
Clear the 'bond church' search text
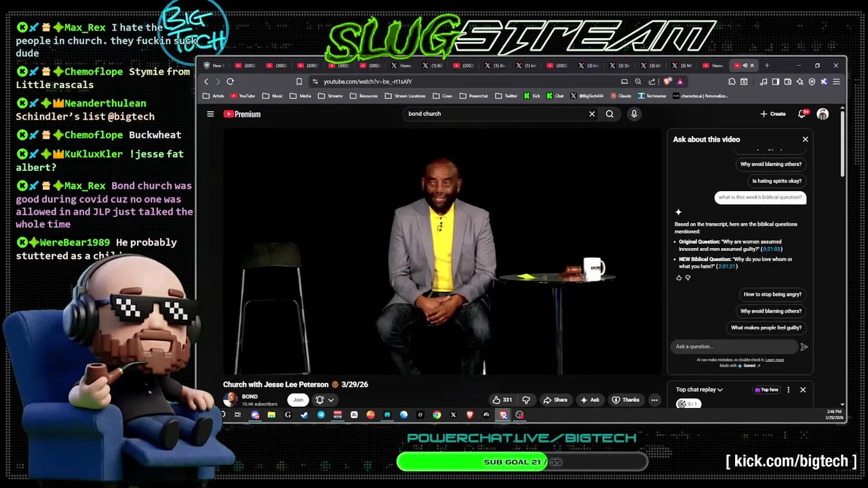[592, 114]
